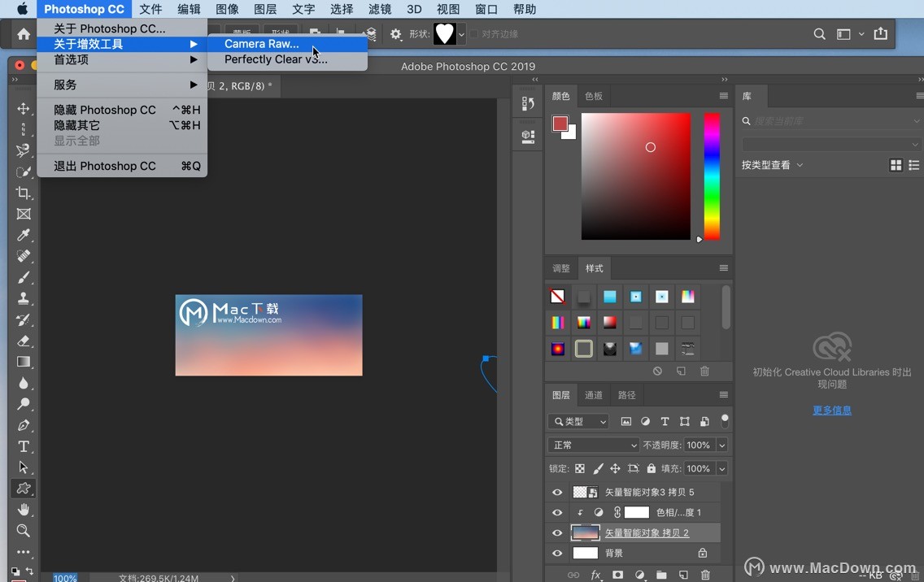
Task: Click the search magnifier in options bar
Action: pyautogui.click(x=819, y=34)
